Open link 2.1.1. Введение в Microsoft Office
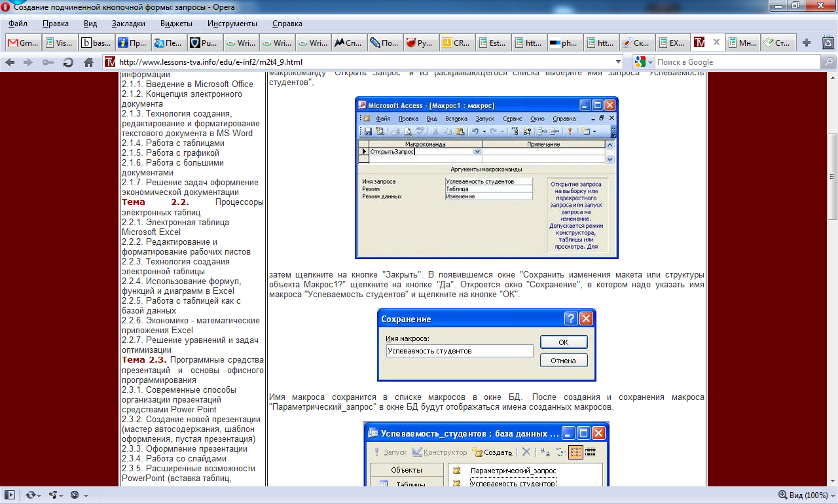838x504 pixels. click(x=187, y=84)
